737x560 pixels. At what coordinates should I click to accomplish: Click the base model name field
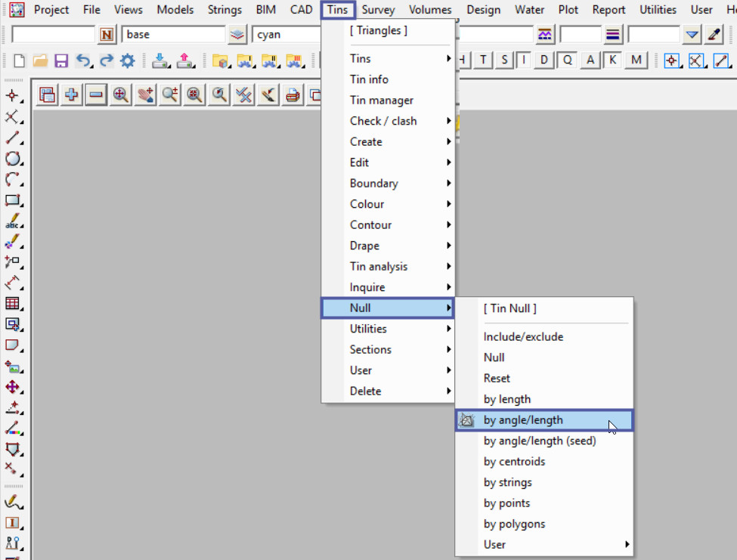pyautogui.click(x=174, y=35)
